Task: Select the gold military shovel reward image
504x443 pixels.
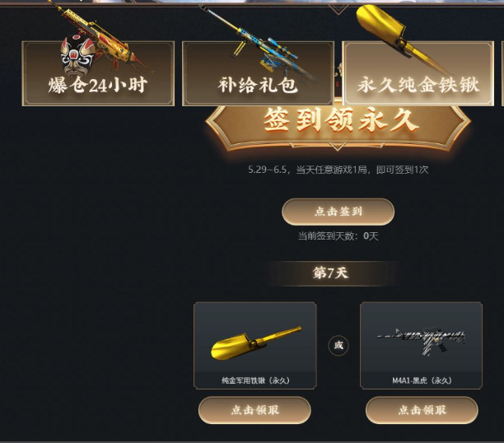Action: [x=256, y=343]
